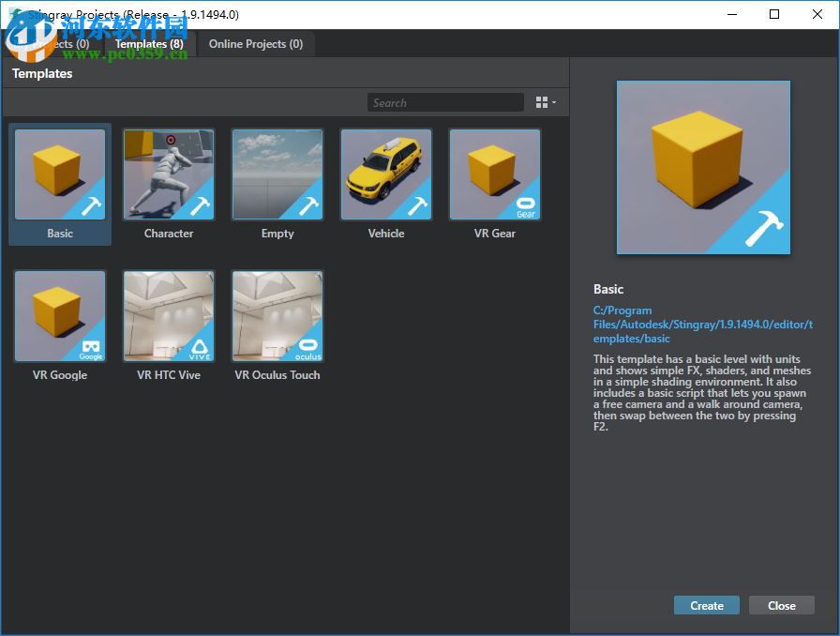This screenshot has width=840, height=636.
Task: Choose the VR Oculus Touch template
Action: pyautogui.click(x=277, y=316)
